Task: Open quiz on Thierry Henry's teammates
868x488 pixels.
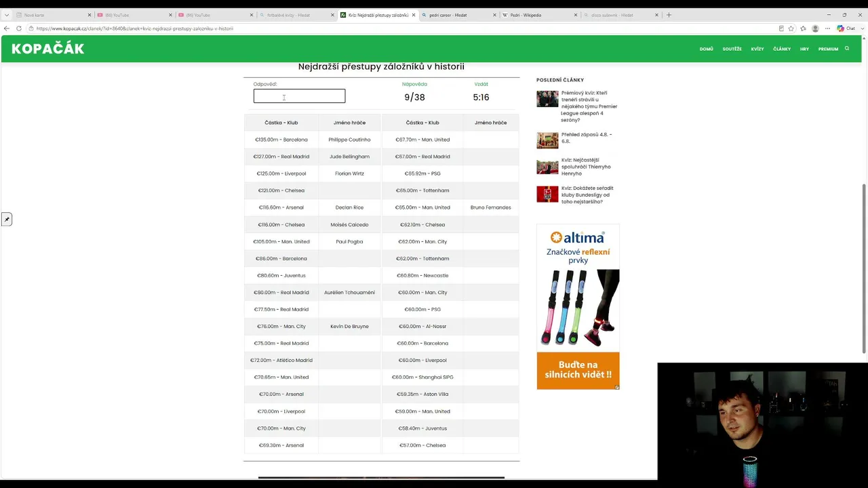Action: click(x=586, y=167)
